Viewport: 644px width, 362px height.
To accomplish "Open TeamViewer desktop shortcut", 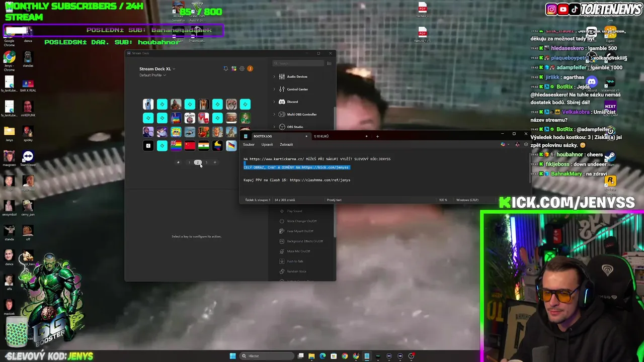I will click(28, 158).
